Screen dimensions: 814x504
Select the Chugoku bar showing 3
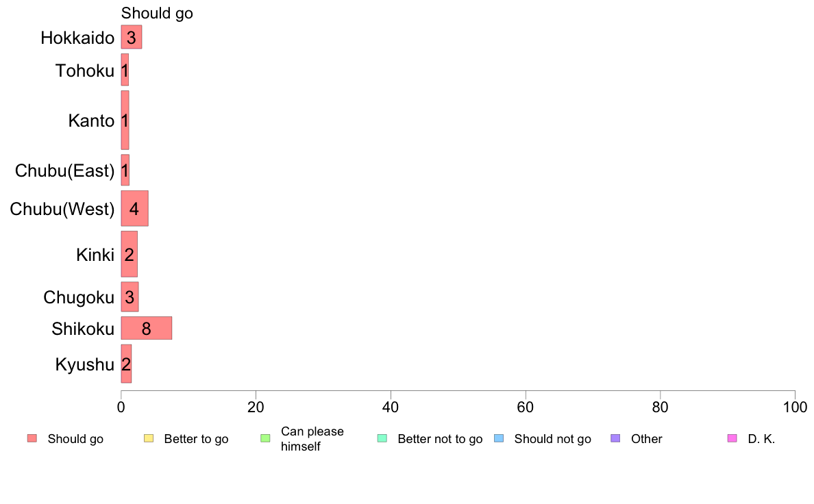[129, 297]
